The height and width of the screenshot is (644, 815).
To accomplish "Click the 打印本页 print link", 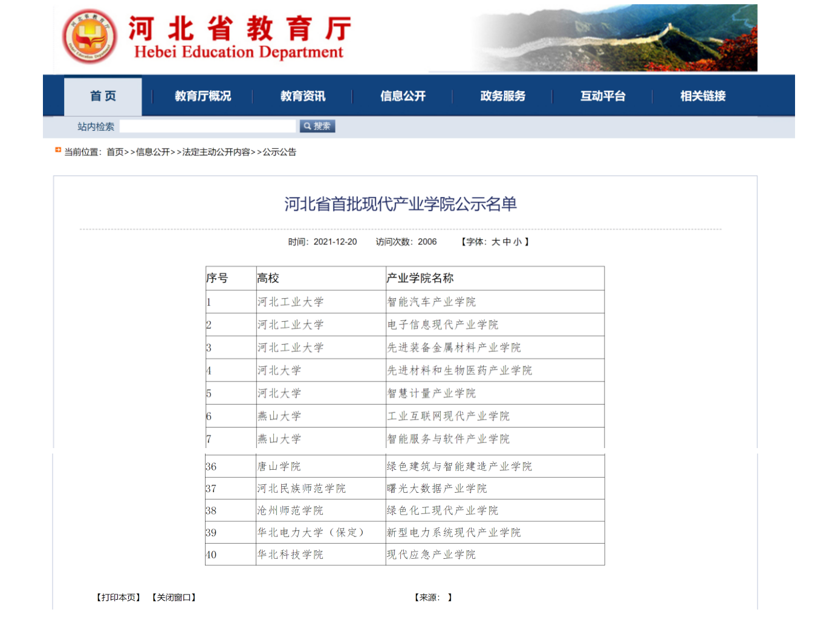I will [x=119, y=597].
